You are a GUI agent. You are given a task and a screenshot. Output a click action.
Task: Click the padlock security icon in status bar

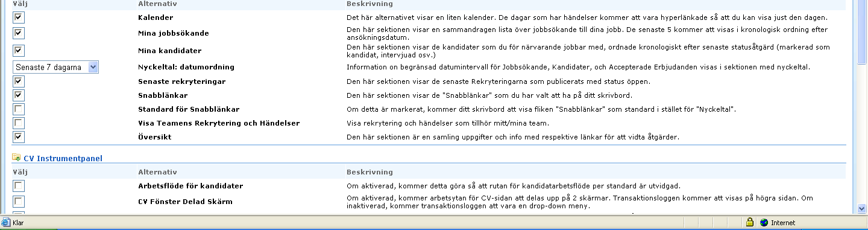click(749, 223)
